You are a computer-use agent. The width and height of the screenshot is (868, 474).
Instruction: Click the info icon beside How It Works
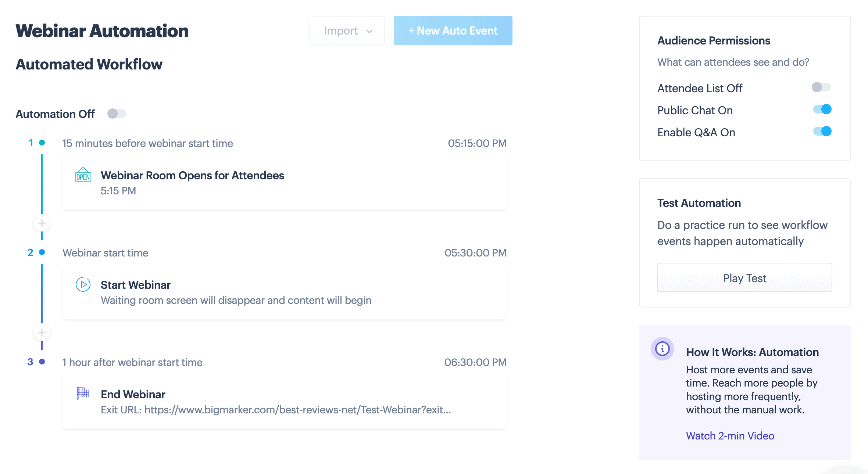pyautogui.click(x=662, y=348)
